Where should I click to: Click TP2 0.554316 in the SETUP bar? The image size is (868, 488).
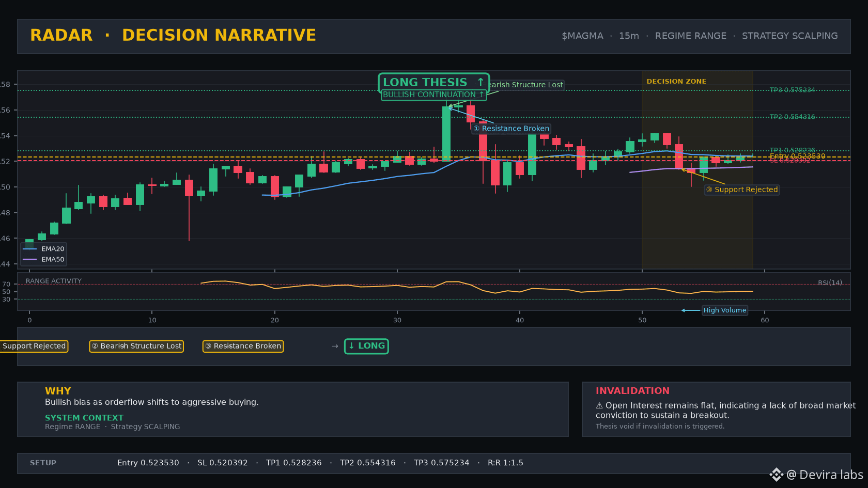(x=368, y=463)
